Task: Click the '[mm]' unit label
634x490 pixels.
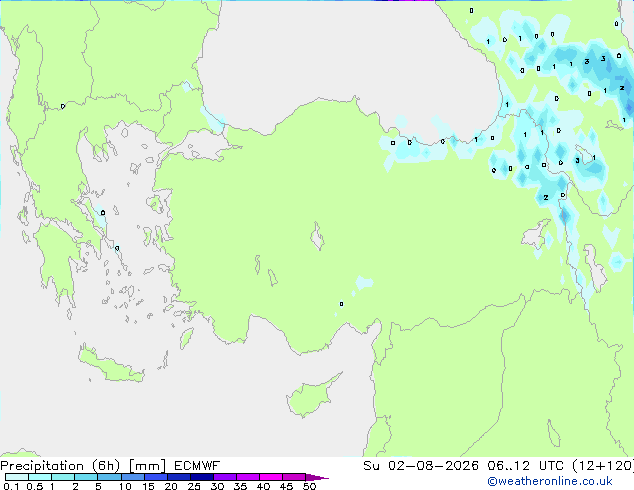Action: pyautogui.click(x=147, y=466)
